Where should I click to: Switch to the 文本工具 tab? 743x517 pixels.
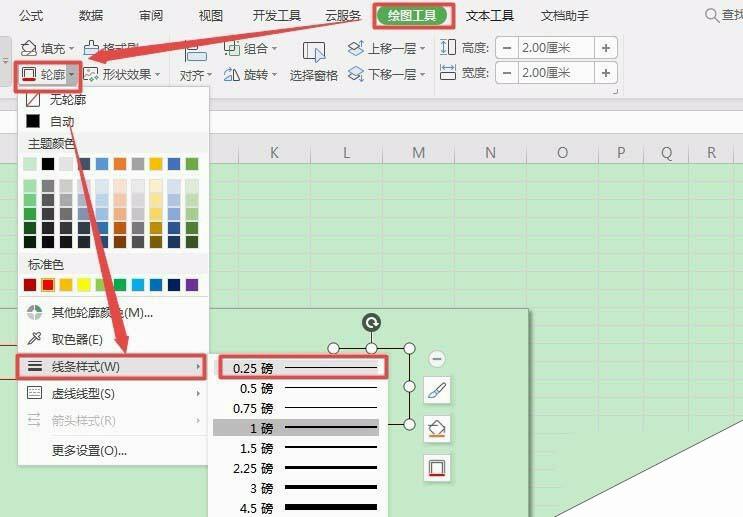pos(489,16)
